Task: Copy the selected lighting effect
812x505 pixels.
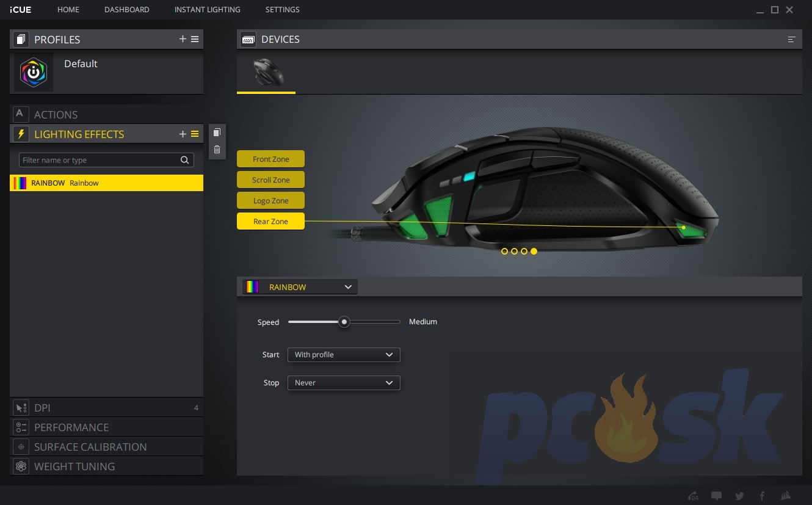Action: 217,133
